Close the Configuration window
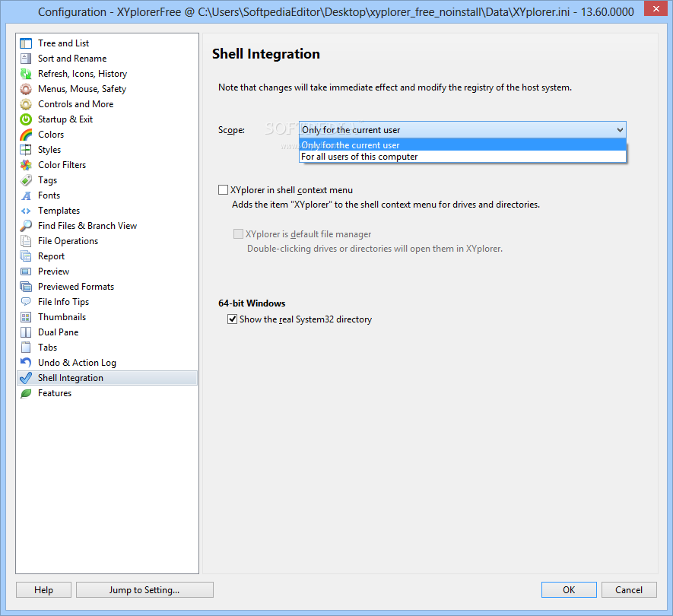This screenshot has height=616, width=673. point(656,8)
